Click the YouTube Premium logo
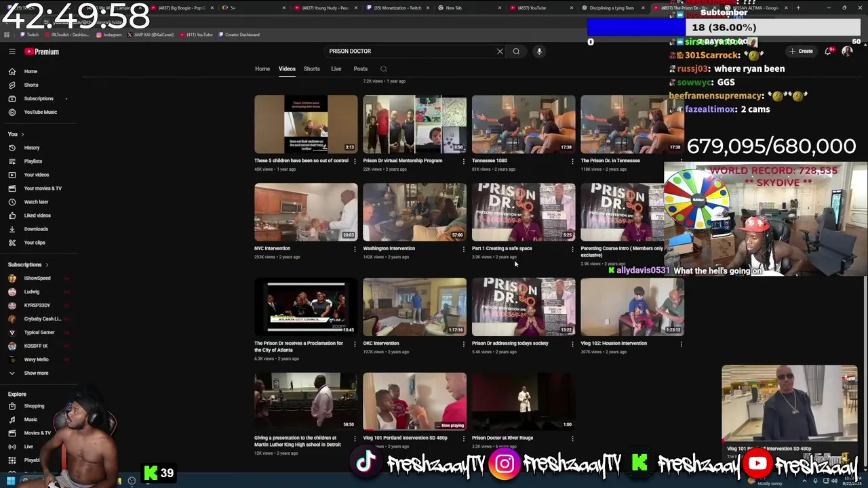868x488 pixels. tap(42, 52)
